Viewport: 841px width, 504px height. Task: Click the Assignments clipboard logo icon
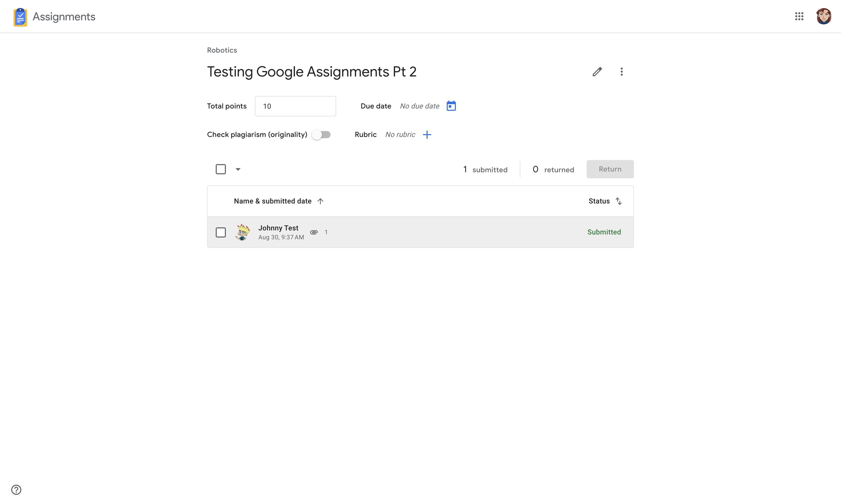[x=20, y=17]
